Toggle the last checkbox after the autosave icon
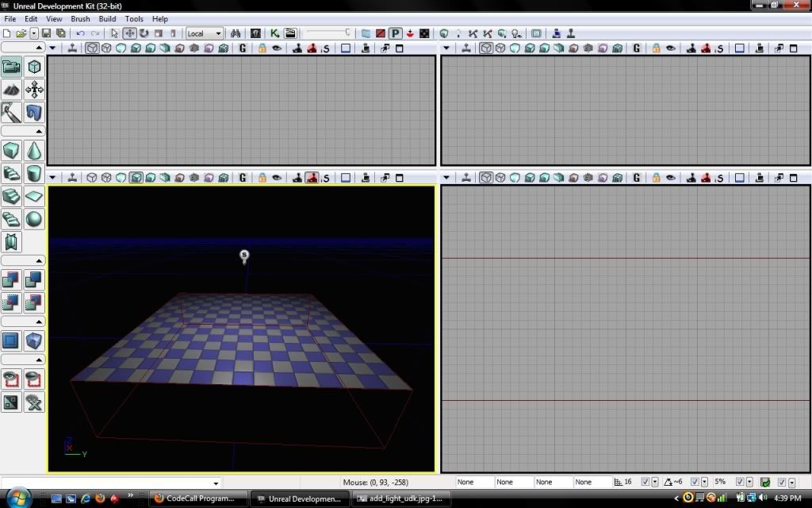 click(782, 482)
